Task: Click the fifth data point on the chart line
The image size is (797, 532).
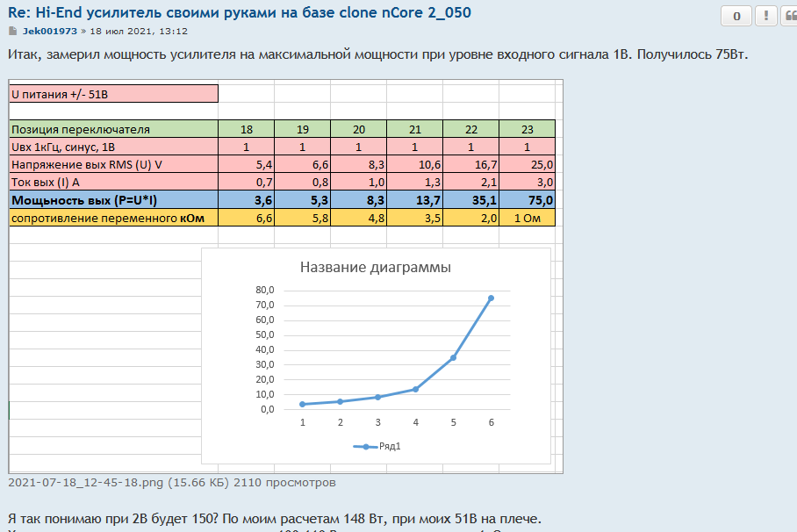Action: coord(454,357)
